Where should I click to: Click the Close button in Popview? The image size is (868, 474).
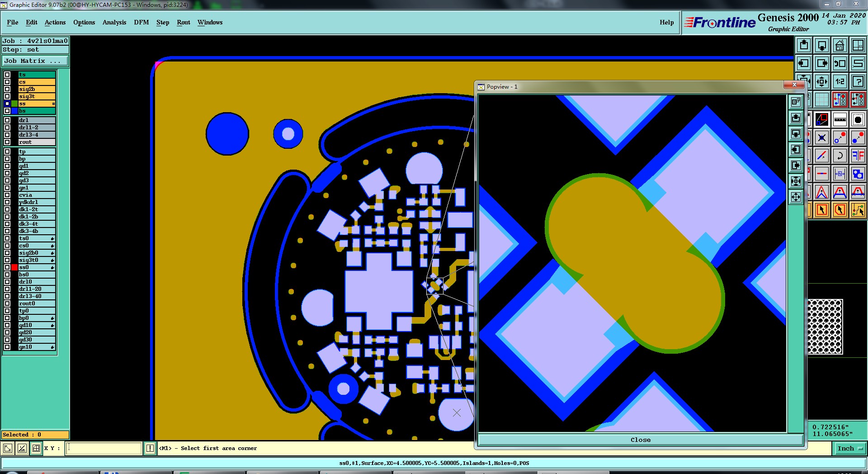click(x=641, y=440)
